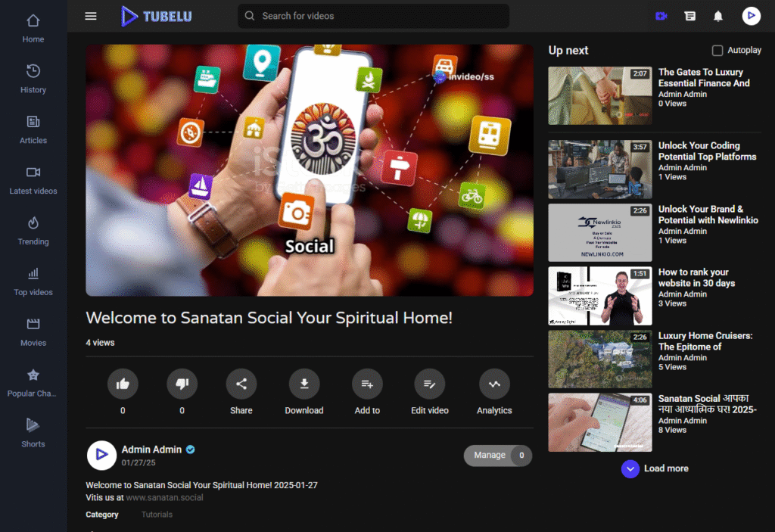Open Trending in sidebar
Image resolution: width=775 pixels, height=532 pixels.
pos(33,231)
